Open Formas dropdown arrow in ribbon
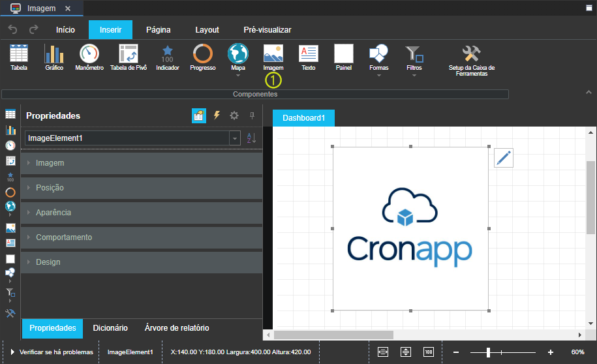The width and height of the screenshot is (597, 364). [379, 76]
